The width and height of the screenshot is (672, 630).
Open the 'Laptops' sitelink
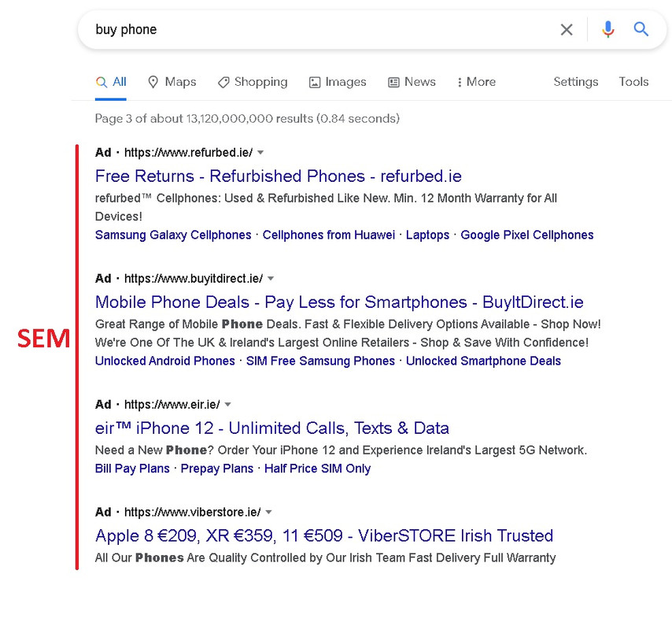(428, 235)
